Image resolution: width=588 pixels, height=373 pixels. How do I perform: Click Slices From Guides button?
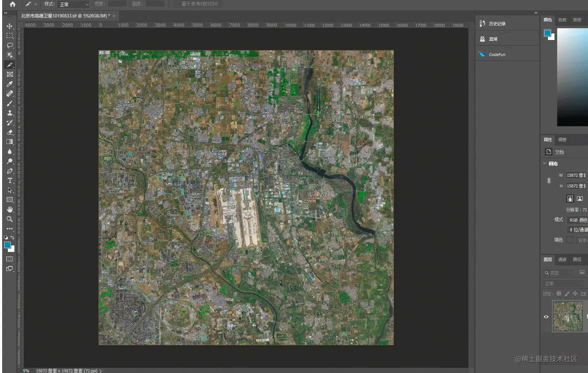click(199, 4)
